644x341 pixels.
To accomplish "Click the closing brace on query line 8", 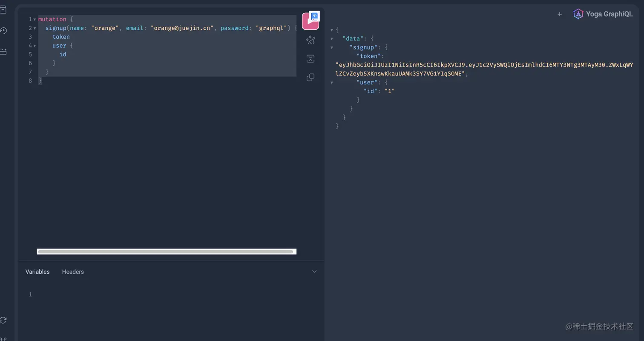I will click(x=40, y=81).
